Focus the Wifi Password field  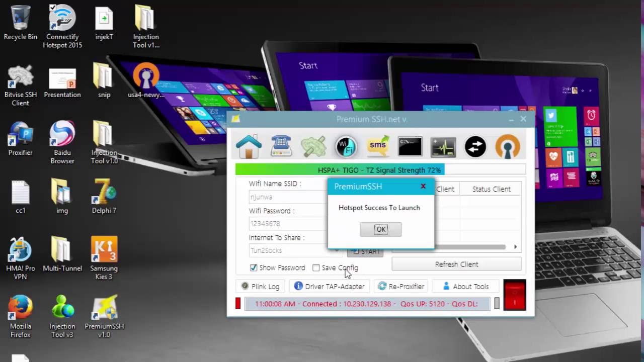(x=288, y=224)
